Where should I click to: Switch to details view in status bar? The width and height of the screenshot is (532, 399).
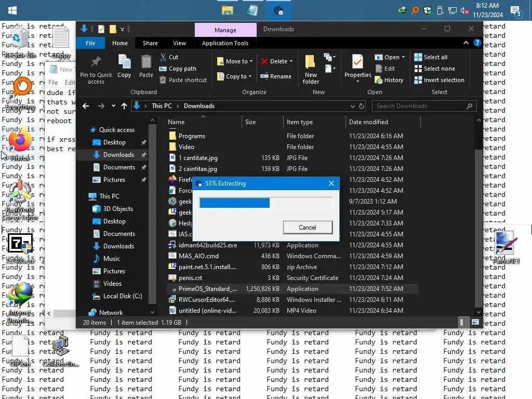click(461, 322)
